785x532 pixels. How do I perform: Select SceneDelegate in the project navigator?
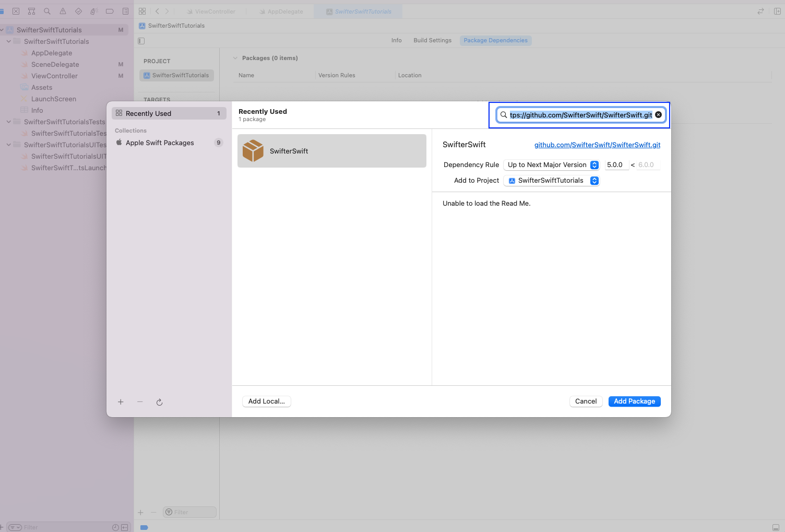(x=55, y=65)
